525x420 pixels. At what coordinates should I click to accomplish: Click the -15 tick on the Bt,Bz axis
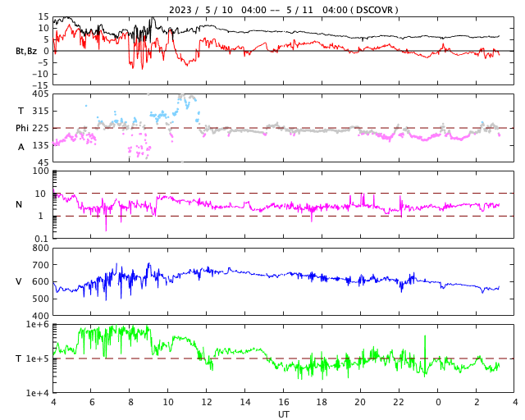tap(40, 85)
